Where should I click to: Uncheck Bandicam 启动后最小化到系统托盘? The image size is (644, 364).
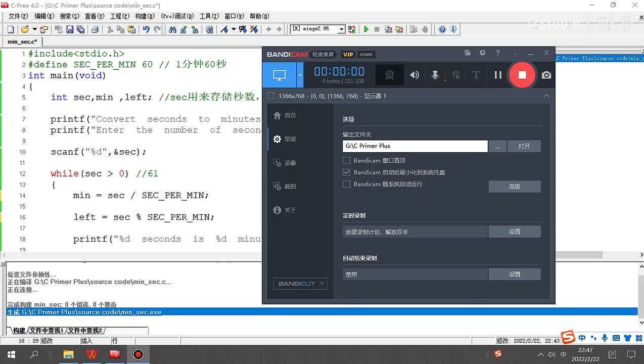[x=346, y=172]
